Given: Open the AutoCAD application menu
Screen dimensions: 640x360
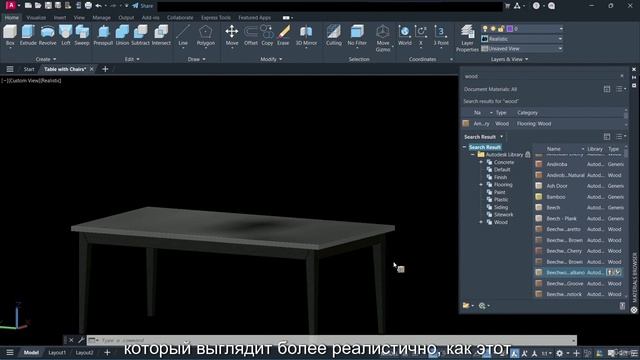Looking at the screenshot, I should pyautogui.click(x=11, y=5).
